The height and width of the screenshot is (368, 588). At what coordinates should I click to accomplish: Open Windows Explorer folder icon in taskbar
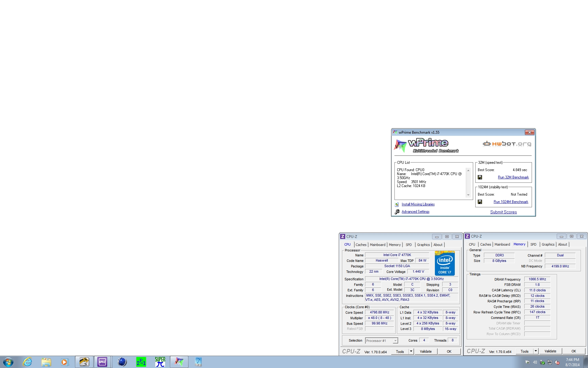pyautogui.click(x=46, y=362)
